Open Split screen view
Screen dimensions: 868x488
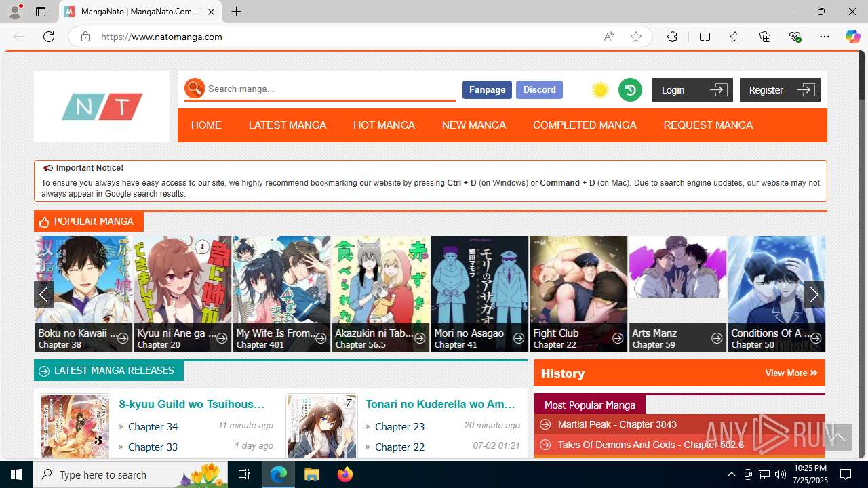[x=705, y=37]
